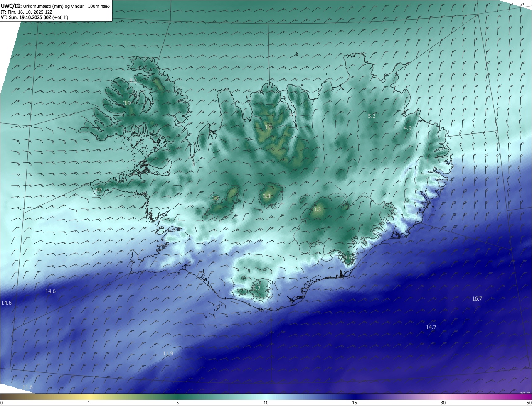Click the 4.9 value in East Iceland

(x=407, y=128)
